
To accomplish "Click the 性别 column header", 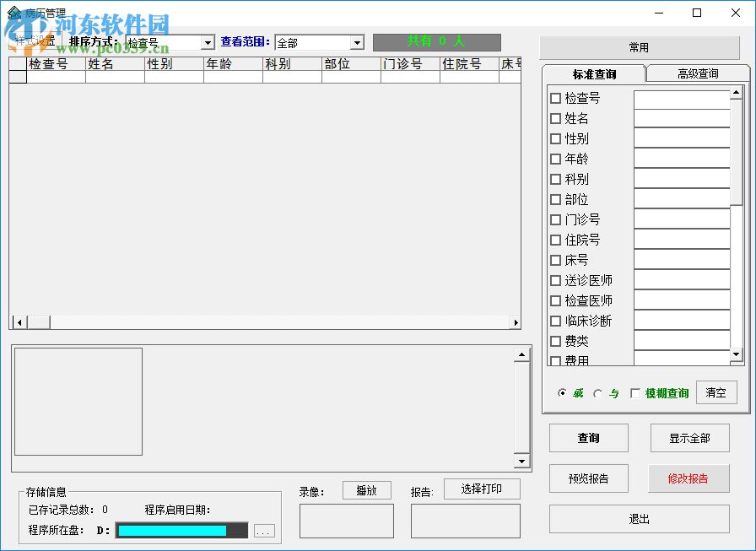I will point(174,63).
